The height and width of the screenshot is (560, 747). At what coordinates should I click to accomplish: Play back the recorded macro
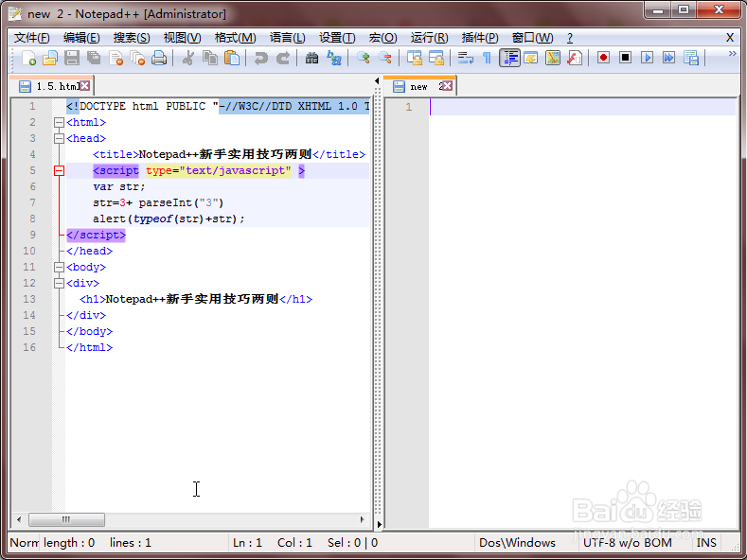point(647,58)
